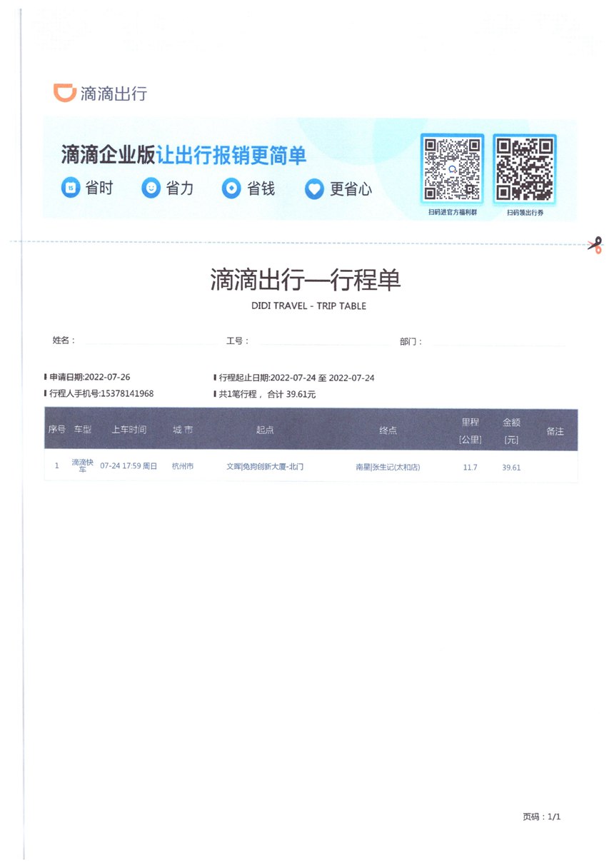
Task: Click the 行程人手机号:15378141968 text
Action: pos(101,393)
